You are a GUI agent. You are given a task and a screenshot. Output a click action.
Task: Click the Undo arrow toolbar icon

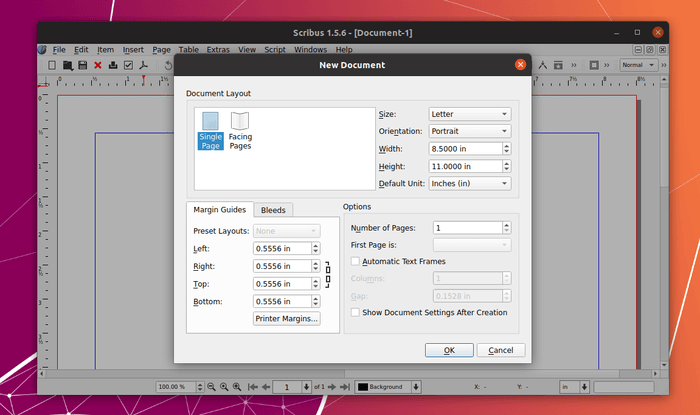coord(168,65)
